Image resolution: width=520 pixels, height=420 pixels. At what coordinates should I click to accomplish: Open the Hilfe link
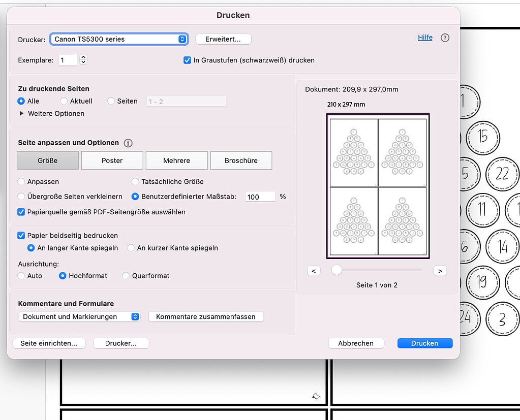[425, 38]
